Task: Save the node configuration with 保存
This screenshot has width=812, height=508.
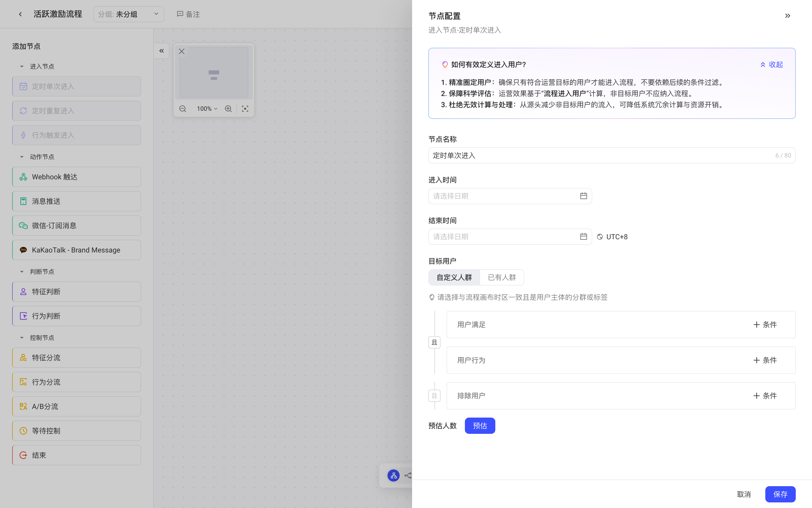Action: tap(781, 494)
